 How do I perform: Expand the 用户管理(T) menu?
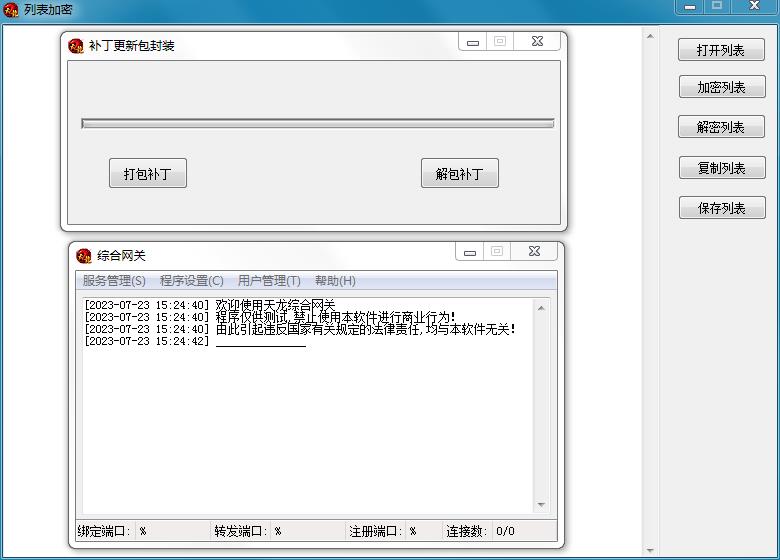269,281
